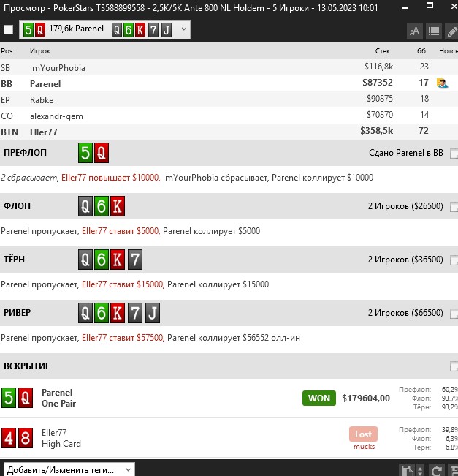Click the copy hand document icon
Screen dimensions: 458x476
click(x=407, y=471)
